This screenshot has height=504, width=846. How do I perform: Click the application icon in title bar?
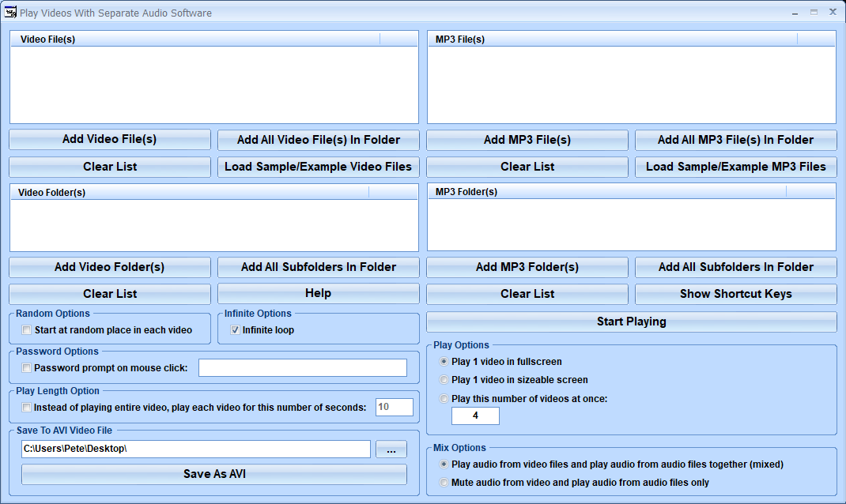click(9, 12)
